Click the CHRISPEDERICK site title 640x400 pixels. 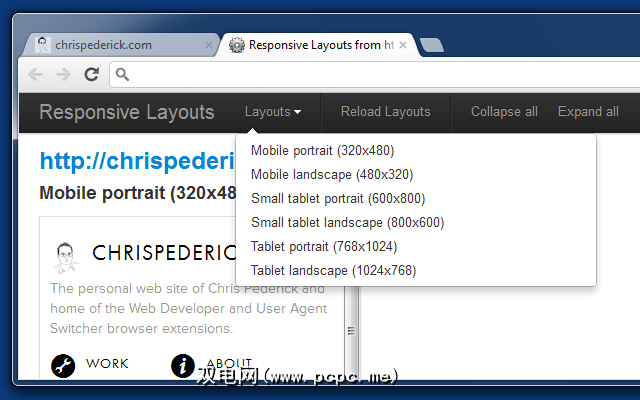tap(164, 253)
